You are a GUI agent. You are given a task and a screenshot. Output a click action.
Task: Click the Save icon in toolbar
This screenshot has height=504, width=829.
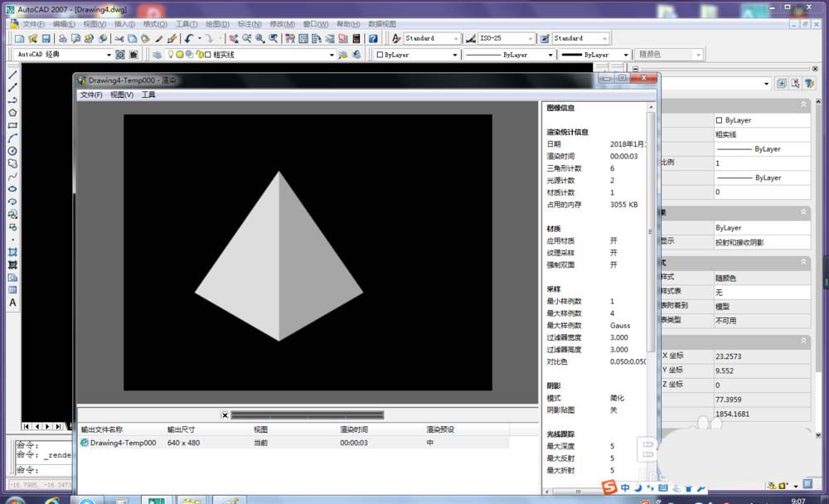(46, 38)
